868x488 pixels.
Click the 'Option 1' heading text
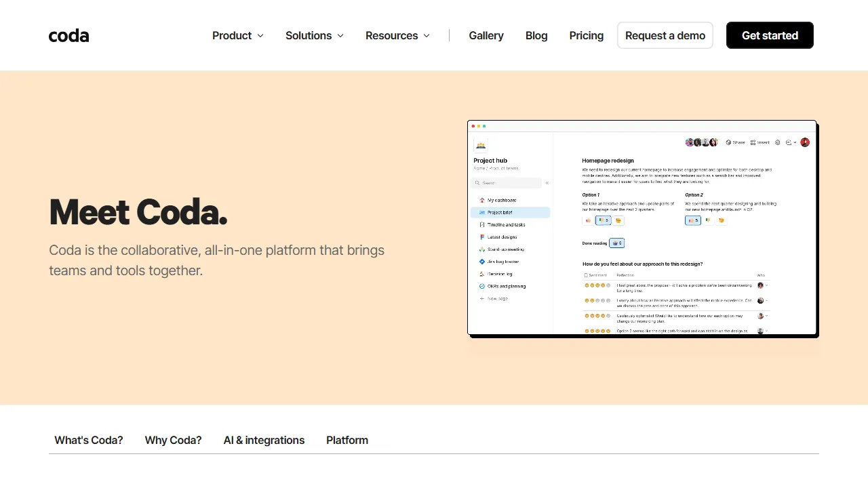coord(591,195)
